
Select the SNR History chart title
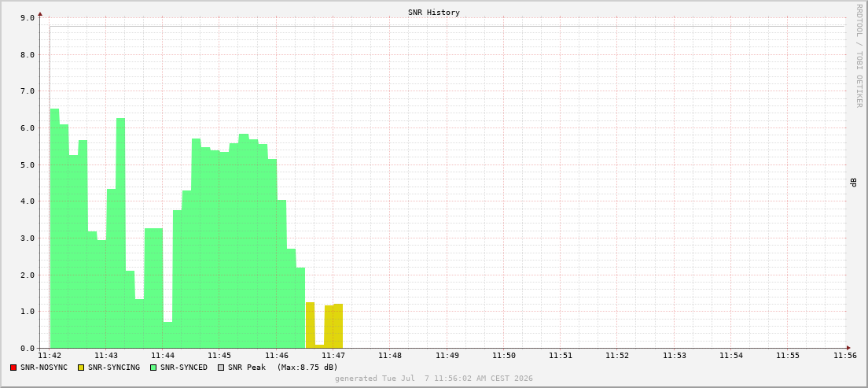pos(433,12)
